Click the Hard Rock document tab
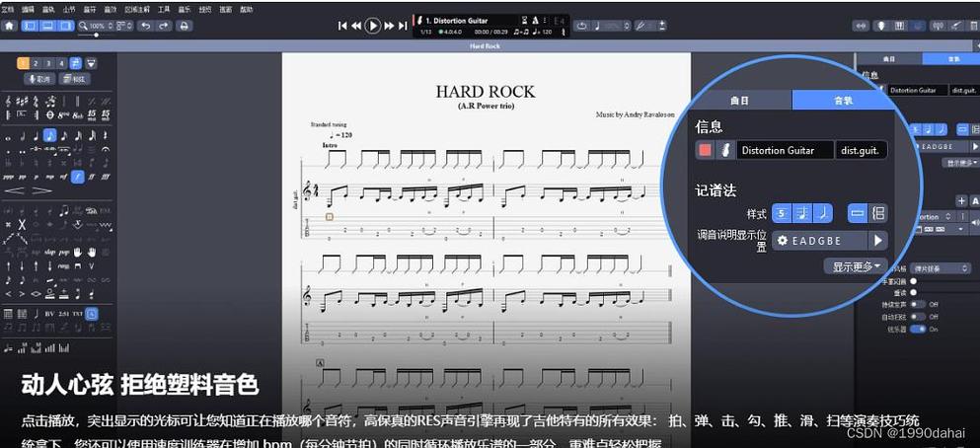 [485, 46]
